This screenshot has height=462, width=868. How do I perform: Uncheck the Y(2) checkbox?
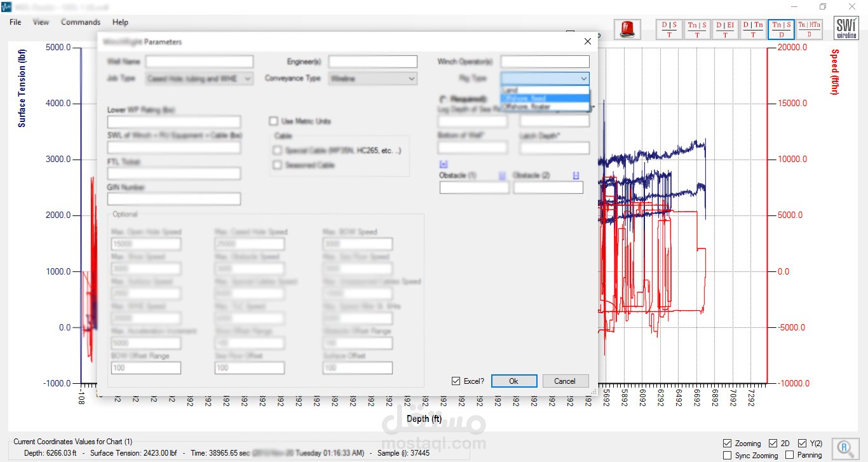pyautogui.click(x=802, y=444)
